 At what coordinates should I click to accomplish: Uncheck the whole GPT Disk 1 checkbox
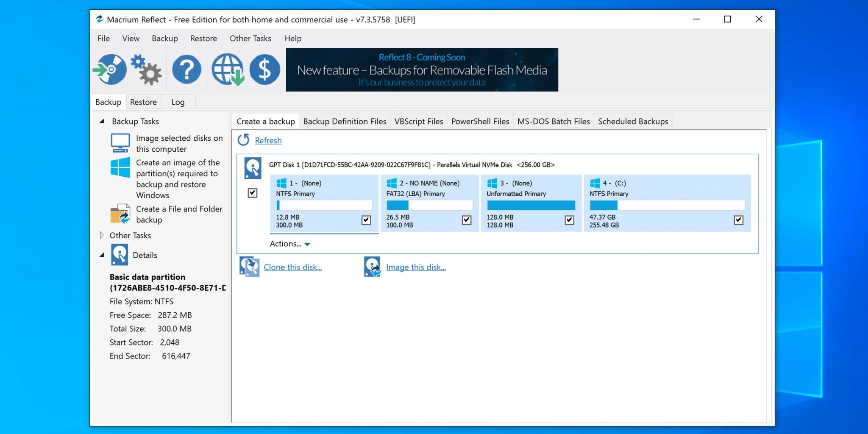253,193
